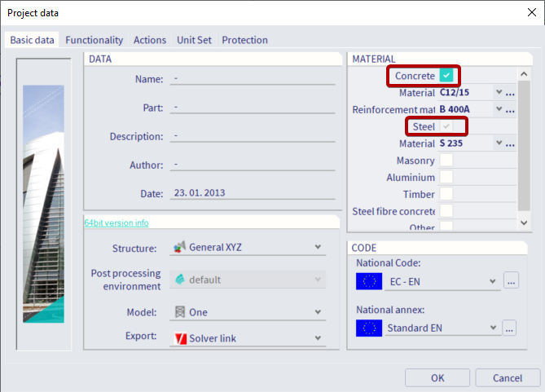
Task: Open the reinforcement B 400A browse ellipsis
Action: tap(510, 109)
